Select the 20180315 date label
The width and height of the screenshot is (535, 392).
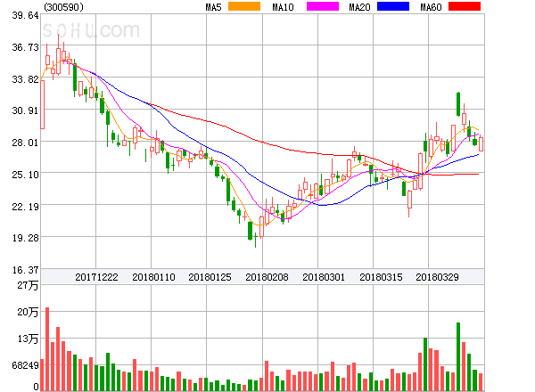click(x=381, y=277)
